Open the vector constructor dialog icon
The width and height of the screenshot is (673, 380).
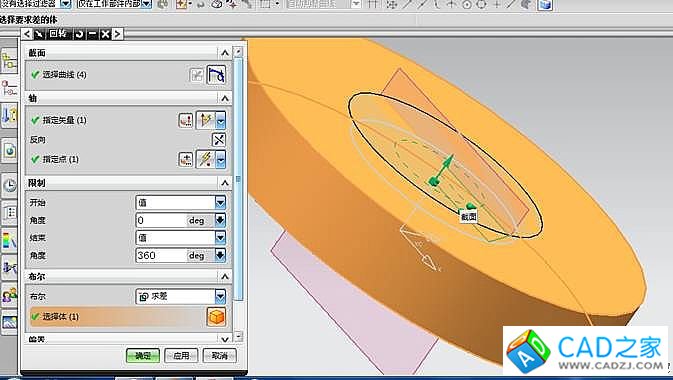[x=186, y=120]
